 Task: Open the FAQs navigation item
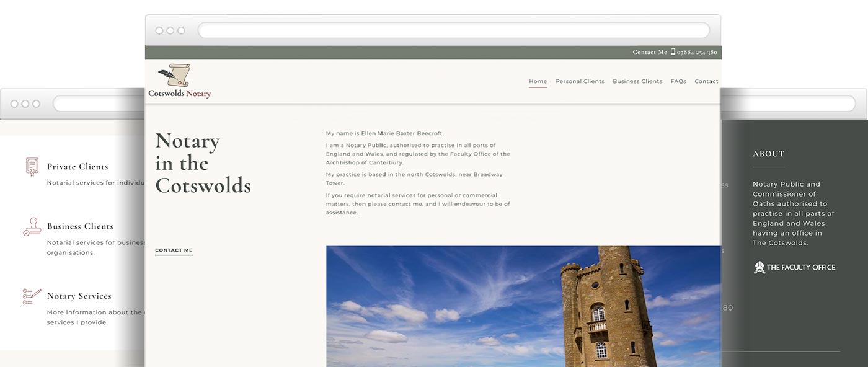pyautogui.click(x=678, y=81)
